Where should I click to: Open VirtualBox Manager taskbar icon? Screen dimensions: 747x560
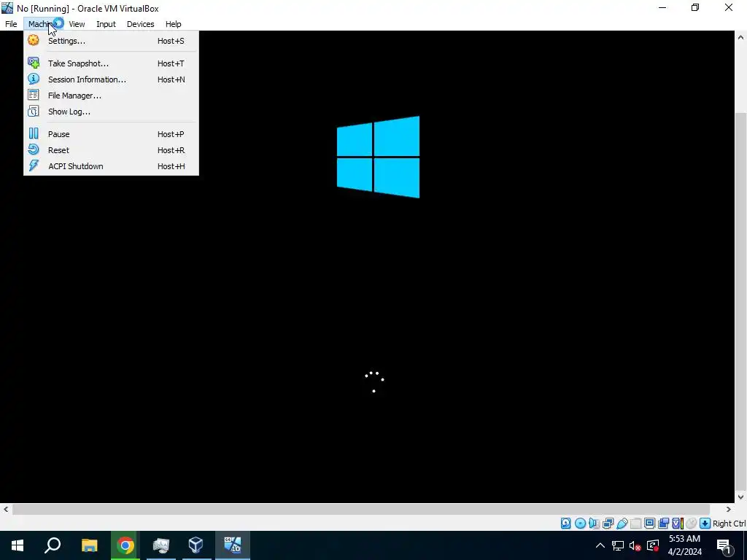point(196,545)
